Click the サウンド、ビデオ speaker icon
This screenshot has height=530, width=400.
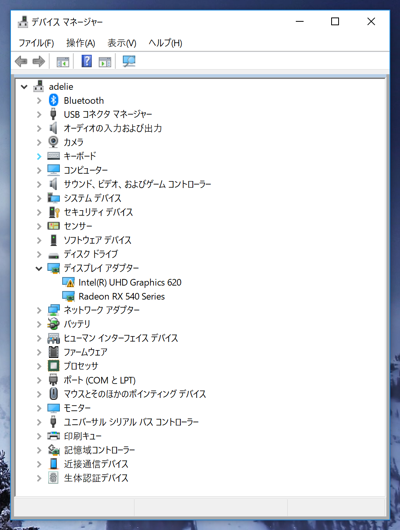53,184
